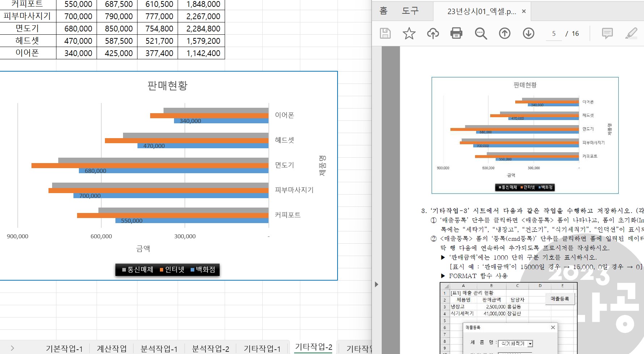Image resolution: width=644 pixels, height=354 pixels.
Task: Go to previous page with up arrow
Action: tap(504, 33)
